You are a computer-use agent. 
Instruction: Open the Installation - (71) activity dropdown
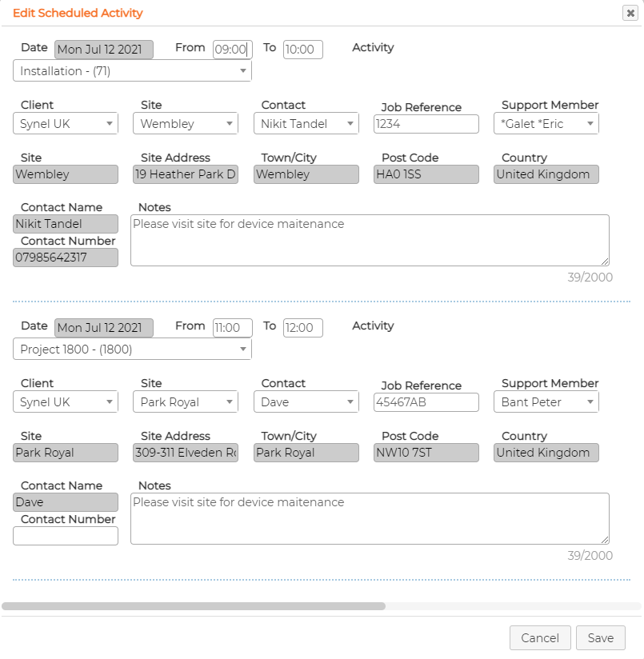point(133,70)
